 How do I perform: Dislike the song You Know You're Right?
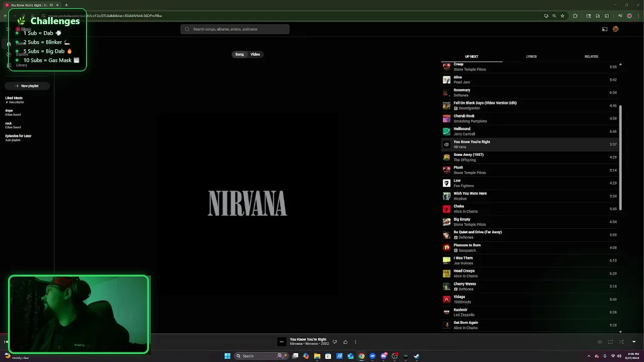(x=335, y=342)
